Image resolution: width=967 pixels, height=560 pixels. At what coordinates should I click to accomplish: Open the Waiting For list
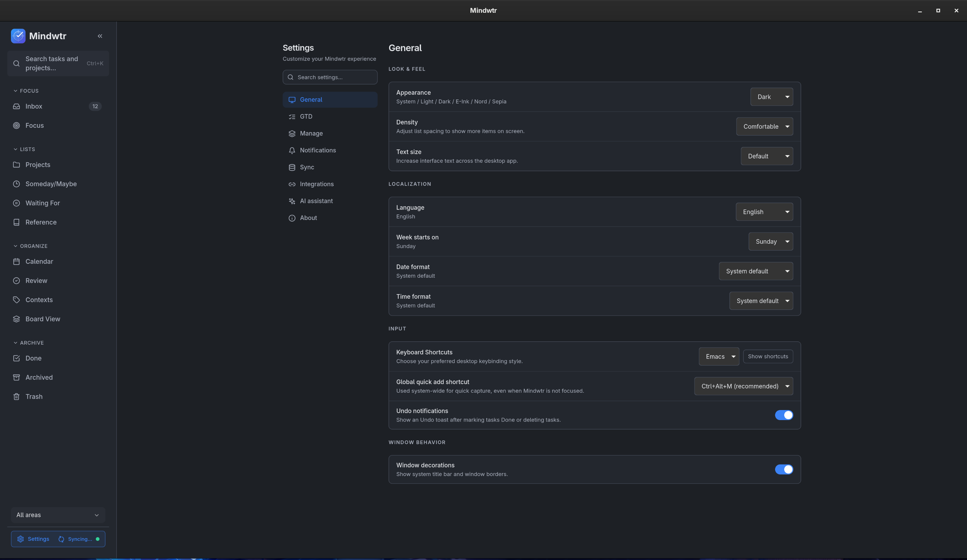[x=58, y=203]
